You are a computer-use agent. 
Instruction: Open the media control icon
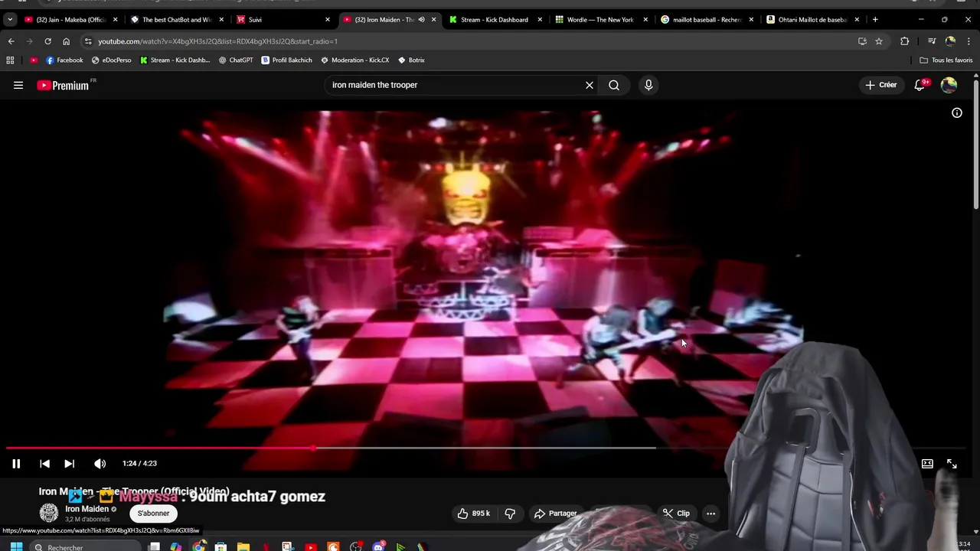coord(931,41)
